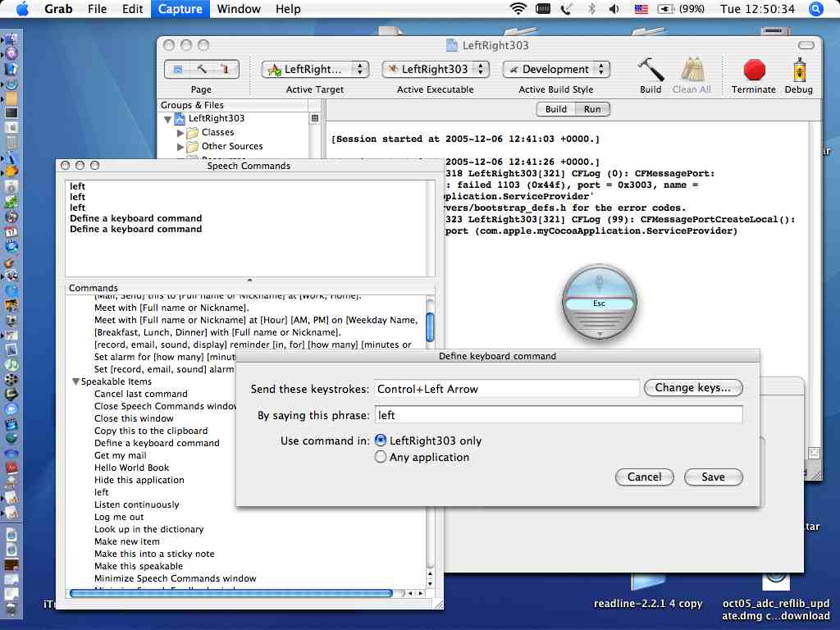Select the middle Page segment with the hammer
Screen dimensions: 840x630
[202, 69]
